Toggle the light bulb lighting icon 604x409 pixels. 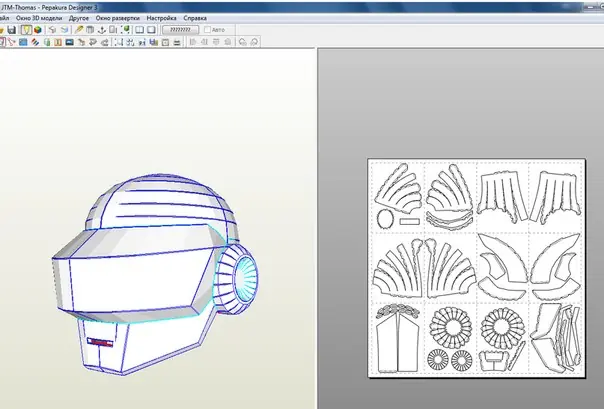26,30
